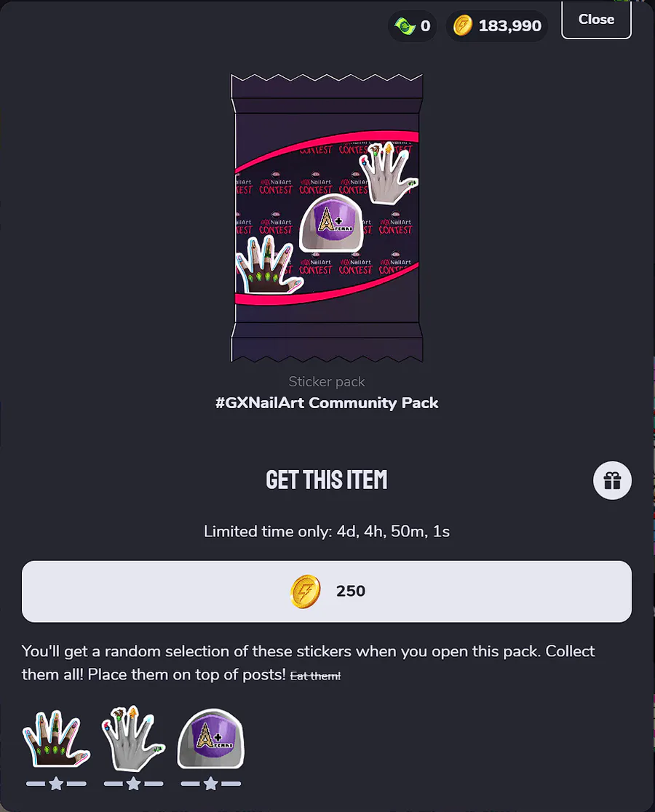Click the gray hand sticker on wrapper

tap(389, 173)
